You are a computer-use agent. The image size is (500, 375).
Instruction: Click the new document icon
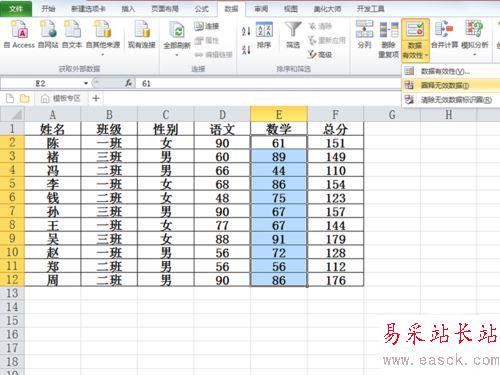tap(10, 99)
